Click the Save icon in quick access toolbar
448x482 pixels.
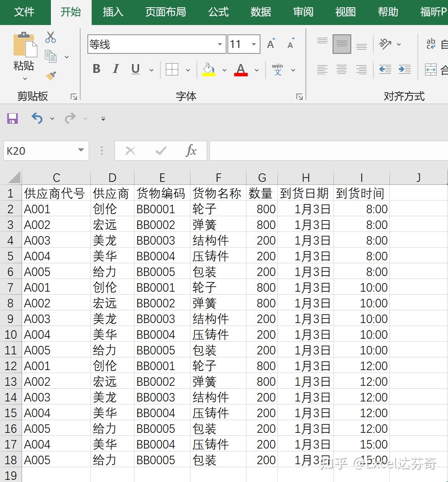[11, 119]
